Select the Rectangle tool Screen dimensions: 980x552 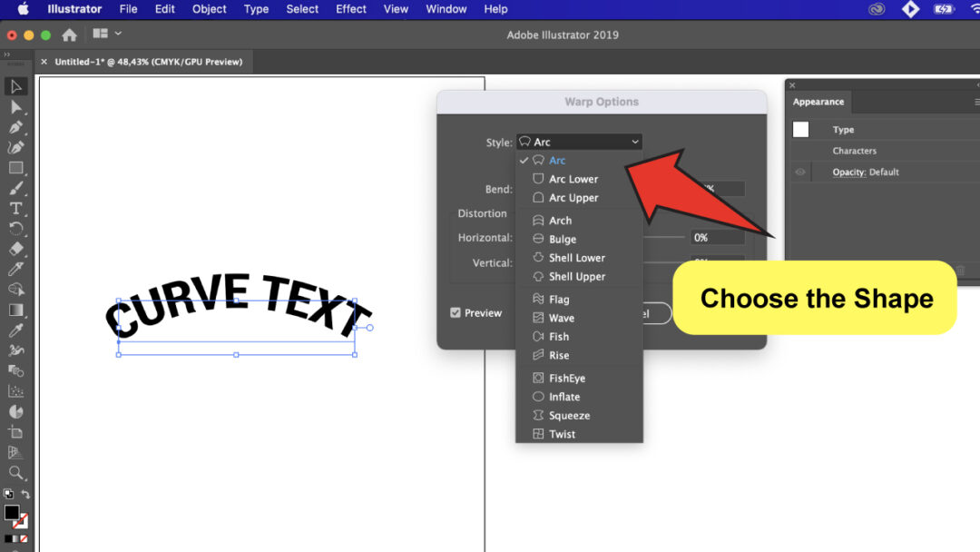pos(15,167)
